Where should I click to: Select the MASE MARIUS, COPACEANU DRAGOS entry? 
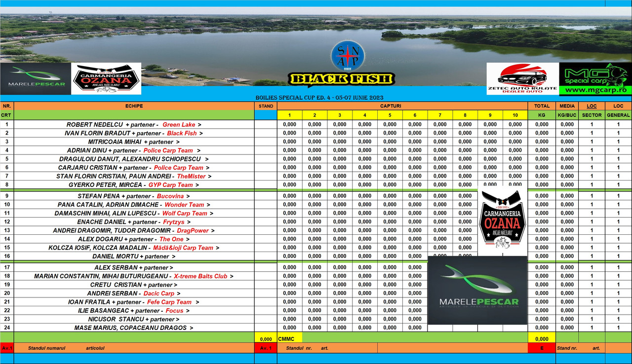click(134, 328)
